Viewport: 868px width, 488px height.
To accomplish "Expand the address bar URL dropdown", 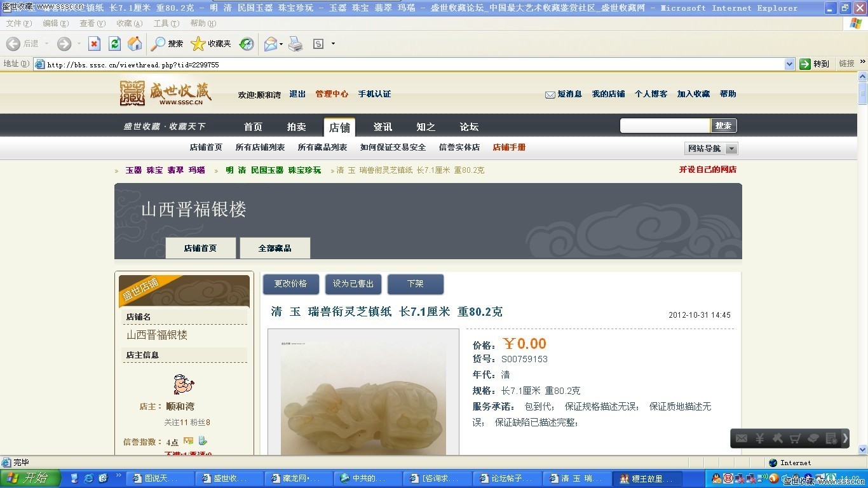I will click(789, 64).
